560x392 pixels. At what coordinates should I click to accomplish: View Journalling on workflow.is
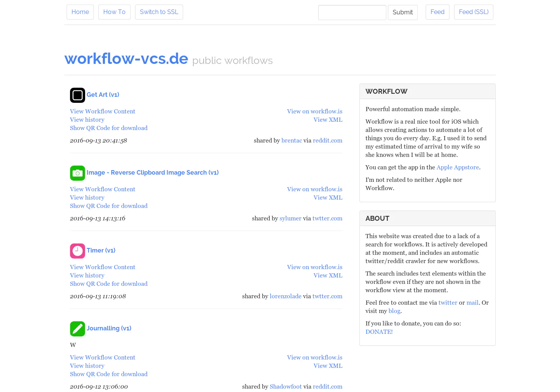coord(315,357)
